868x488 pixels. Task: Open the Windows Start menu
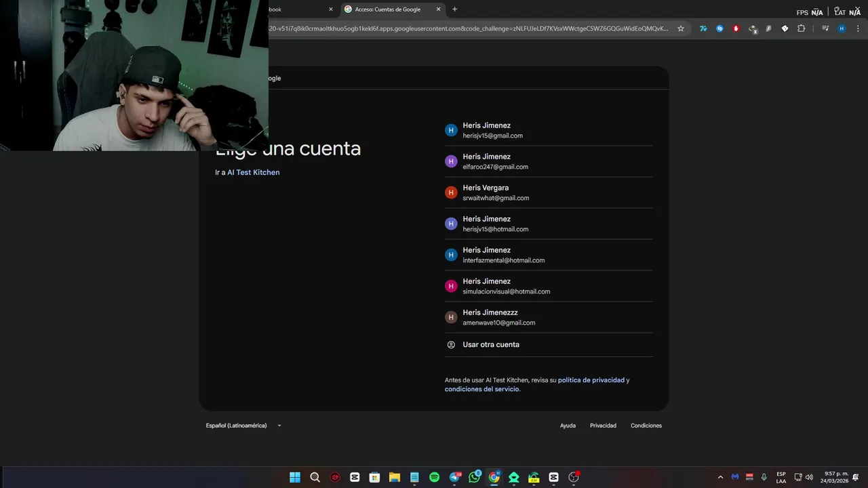tap(295, 477)
